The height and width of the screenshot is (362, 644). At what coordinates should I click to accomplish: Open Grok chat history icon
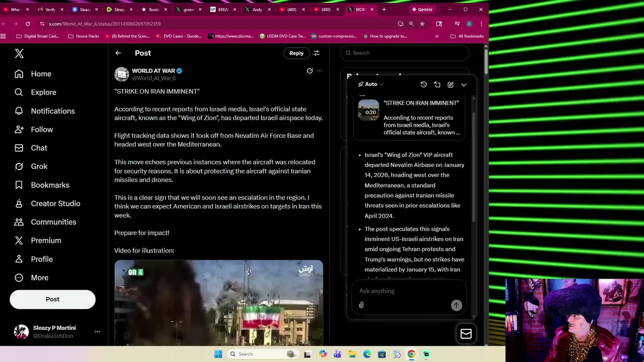424,84
